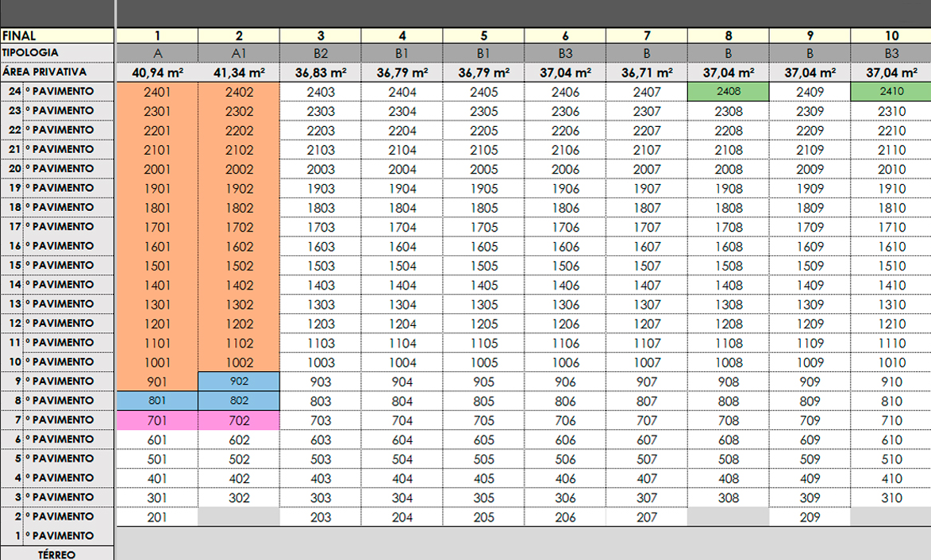Click the A1 typology cell

point(239,53)
